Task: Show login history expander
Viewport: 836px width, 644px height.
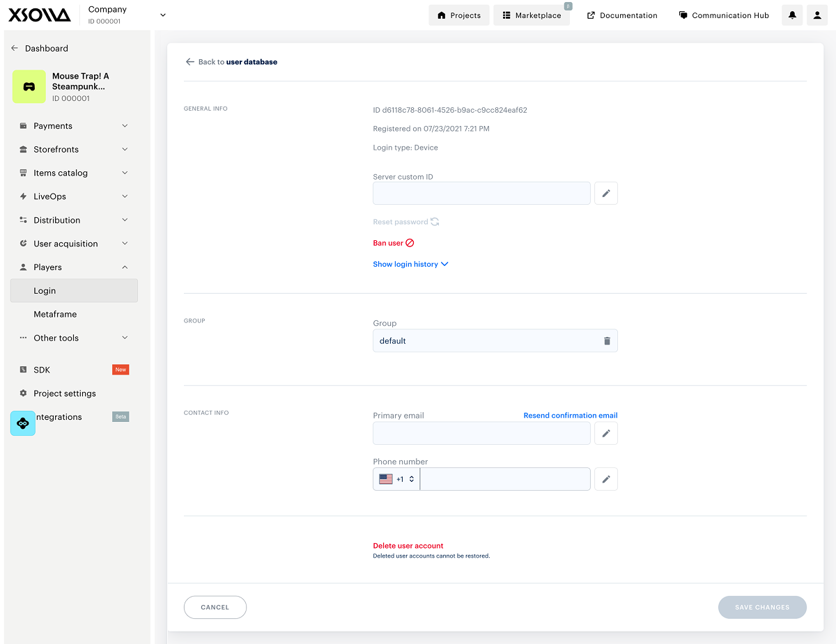Action: pyautogui.click(x=410, y=265)
